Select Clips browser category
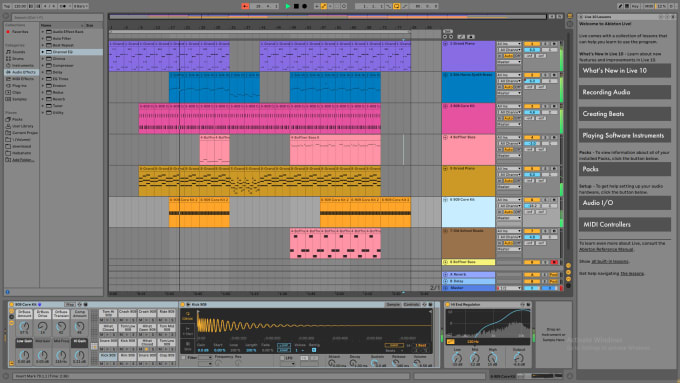The image size is (680, 383). point(16,92)
